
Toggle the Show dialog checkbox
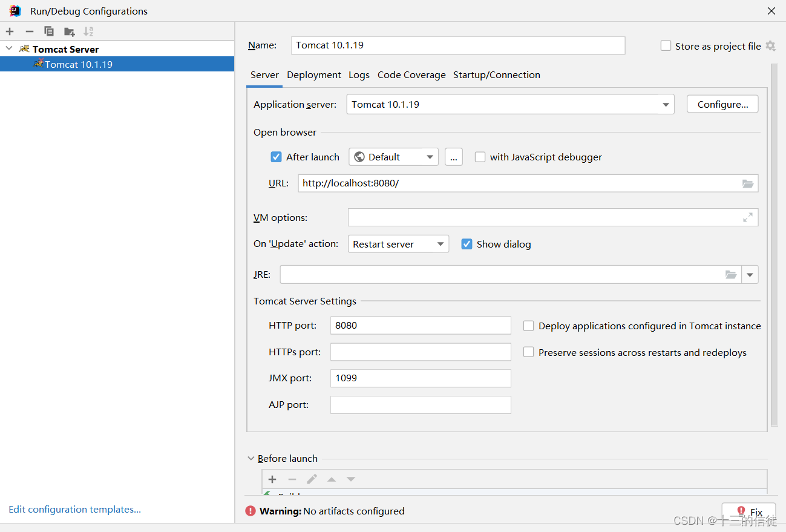point(467,244)
